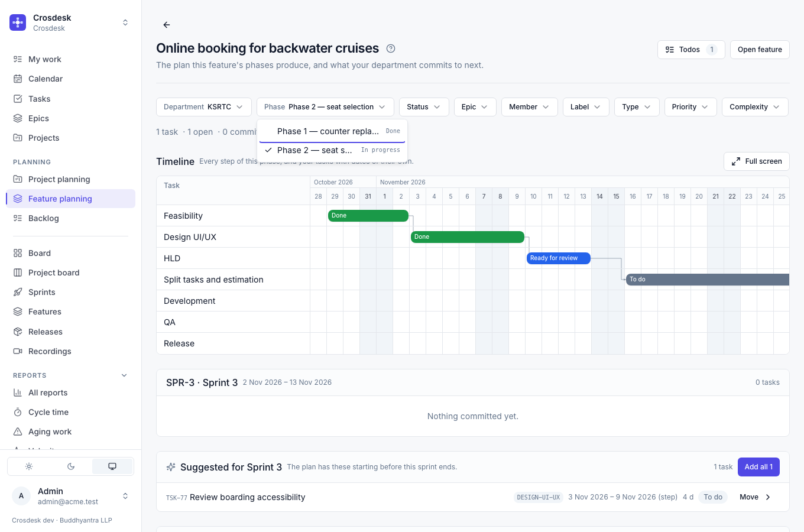
Task: Open the Admin account menu
Action: point(70,496)
